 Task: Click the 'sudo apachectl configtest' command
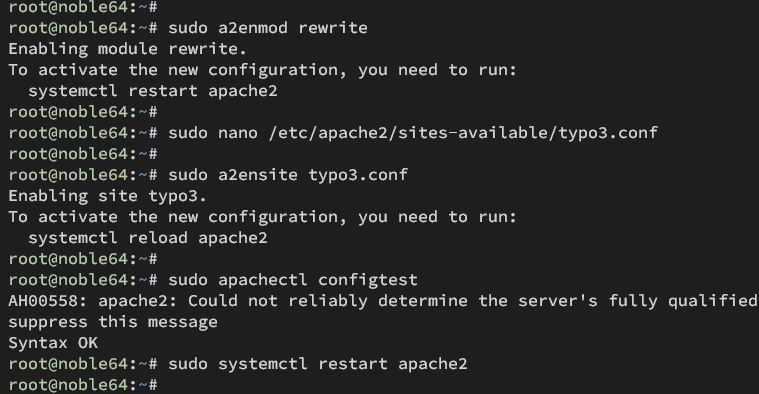click(x=293, y=280)
